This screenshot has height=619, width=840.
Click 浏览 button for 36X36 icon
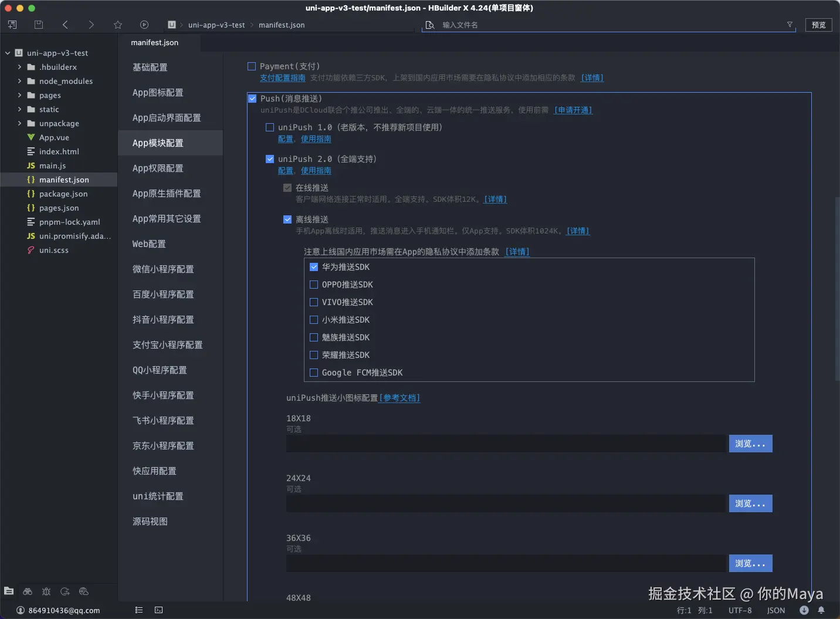click(x=750, y=563)
